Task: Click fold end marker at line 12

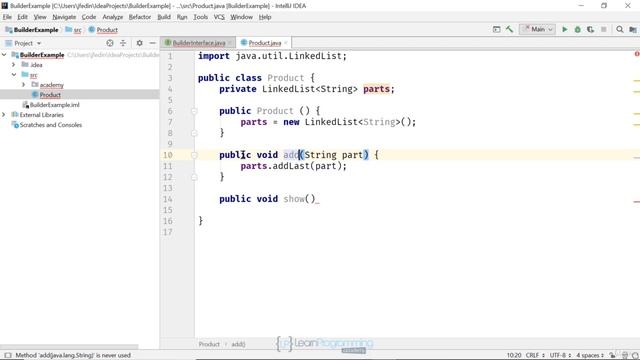Action: click(194, 177)
